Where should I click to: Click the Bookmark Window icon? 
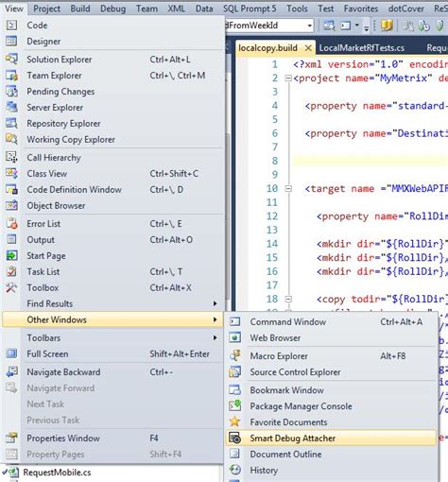tap(235, 390)
